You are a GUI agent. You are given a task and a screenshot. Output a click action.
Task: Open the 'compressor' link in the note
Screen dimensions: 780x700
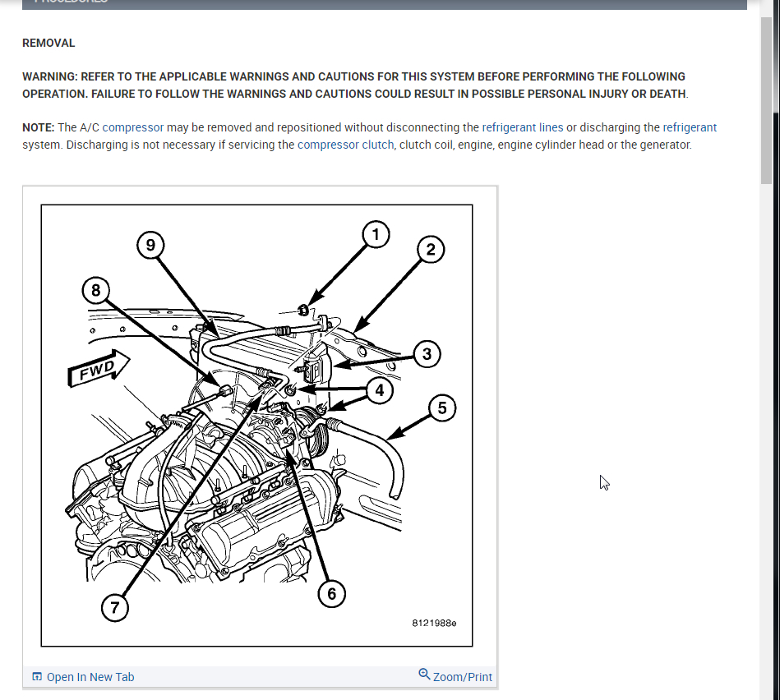[133, 128]
